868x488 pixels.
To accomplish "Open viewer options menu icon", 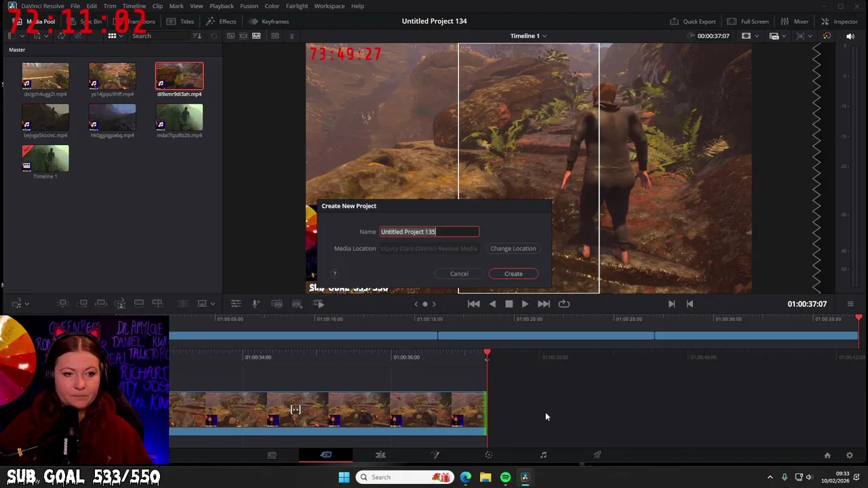I will pos(850,304).
